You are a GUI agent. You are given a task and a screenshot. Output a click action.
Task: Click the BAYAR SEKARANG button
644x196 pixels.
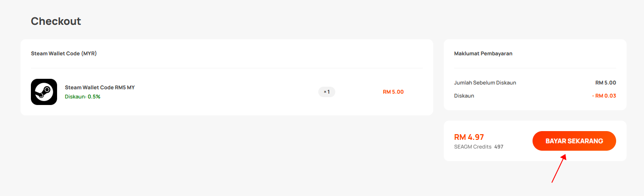click(x=574, y=141)
